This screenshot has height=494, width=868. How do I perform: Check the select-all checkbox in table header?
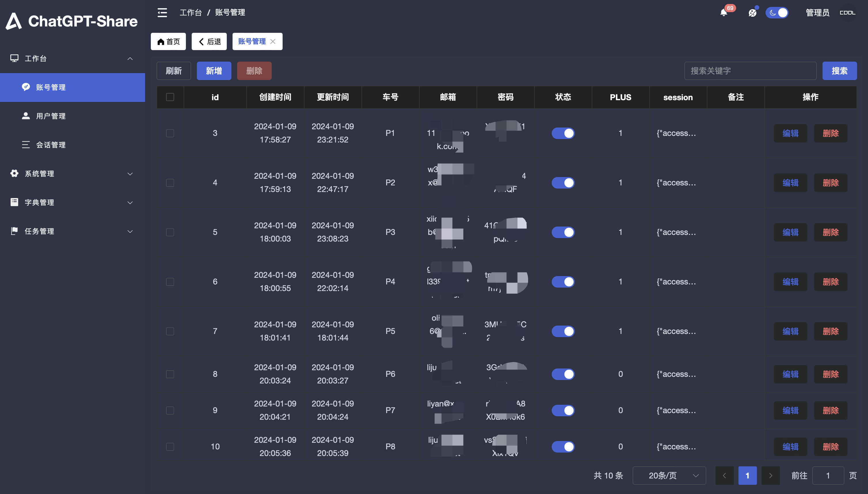point(170,97)
